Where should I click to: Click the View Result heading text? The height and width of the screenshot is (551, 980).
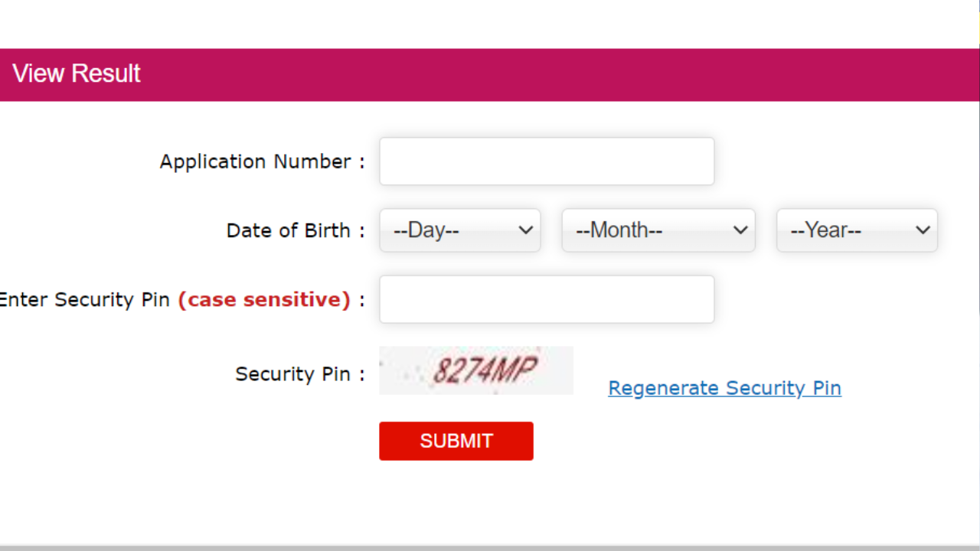click(x=77, y=74)
